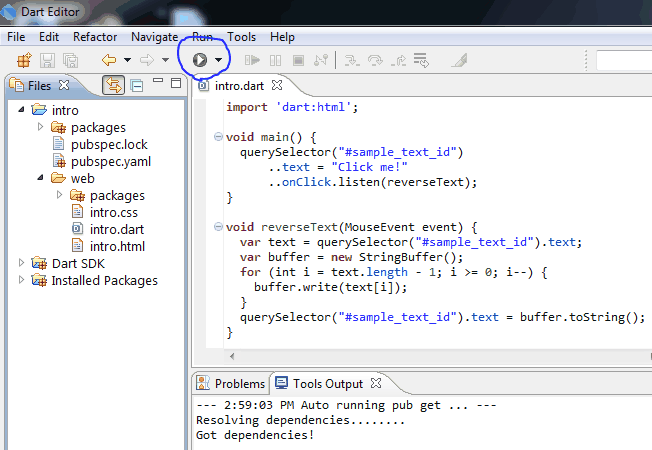The height and width of the screenshot is (450, 652).
Task: Collapse the web folder
Action: 40,178
